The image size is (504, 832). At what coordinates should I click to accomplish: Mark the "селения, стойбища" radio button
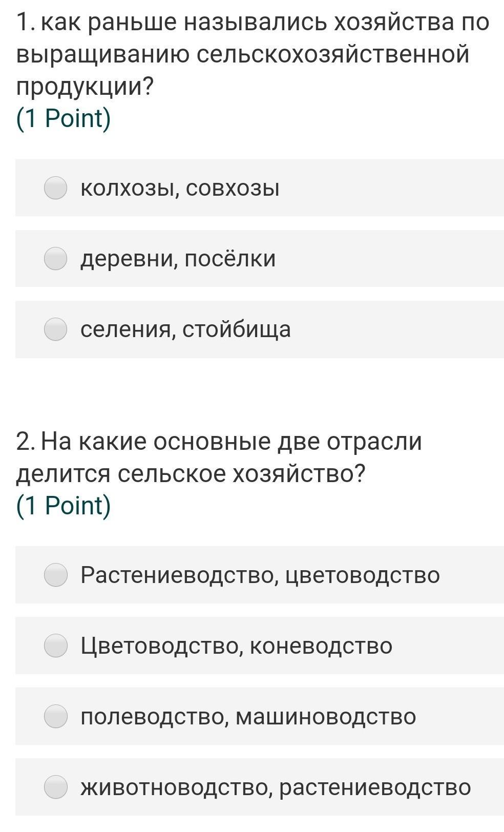[55, 329]
